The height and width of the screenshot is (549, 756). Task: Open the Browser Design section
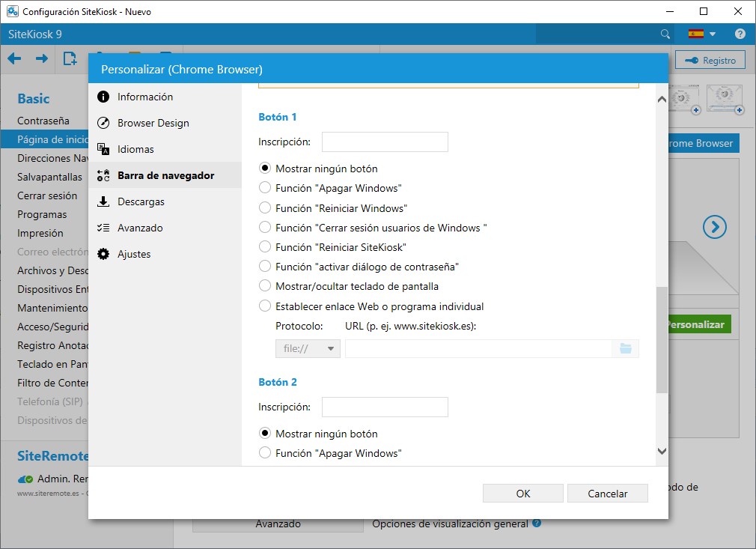click(x=153, y=123)
